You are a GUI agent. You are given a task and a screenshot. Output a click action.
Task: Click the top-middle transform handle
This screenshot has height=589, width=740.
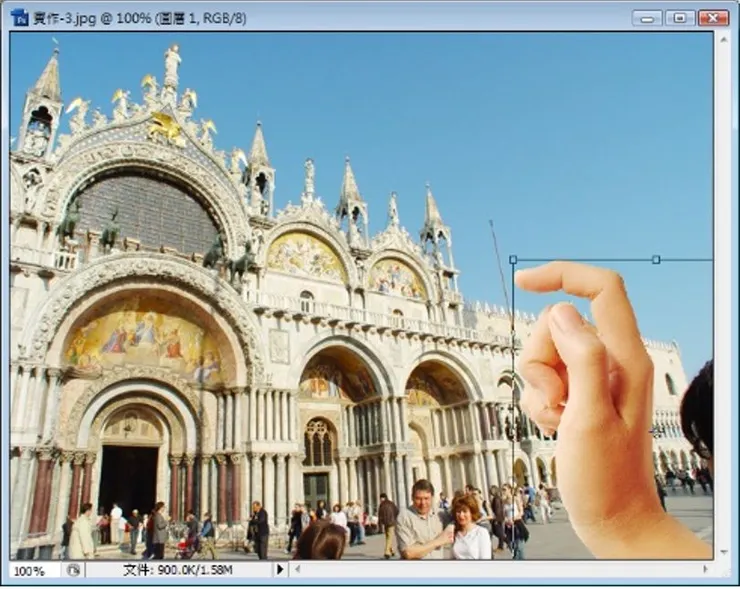pos(656,260)
